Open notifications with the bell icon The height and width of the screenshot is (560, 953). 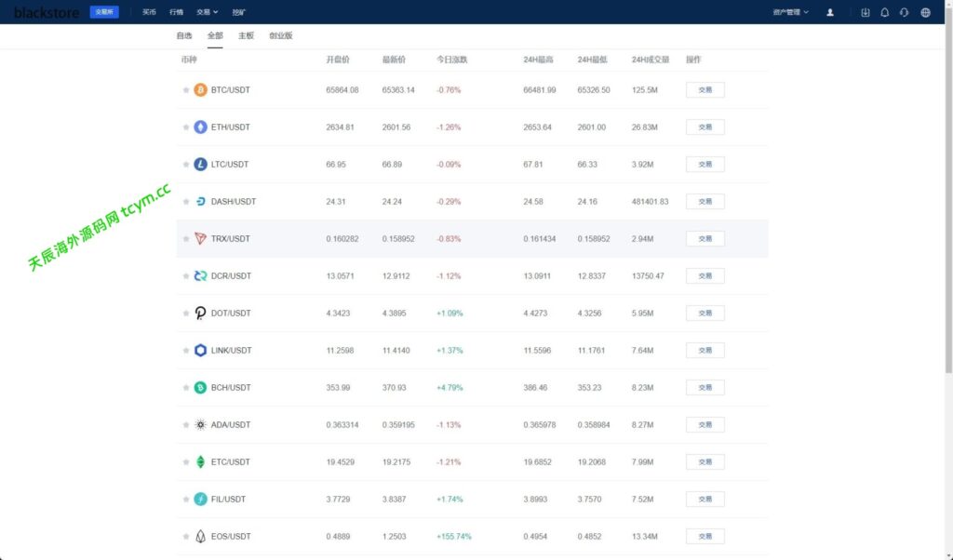click(x=885, y=13)
